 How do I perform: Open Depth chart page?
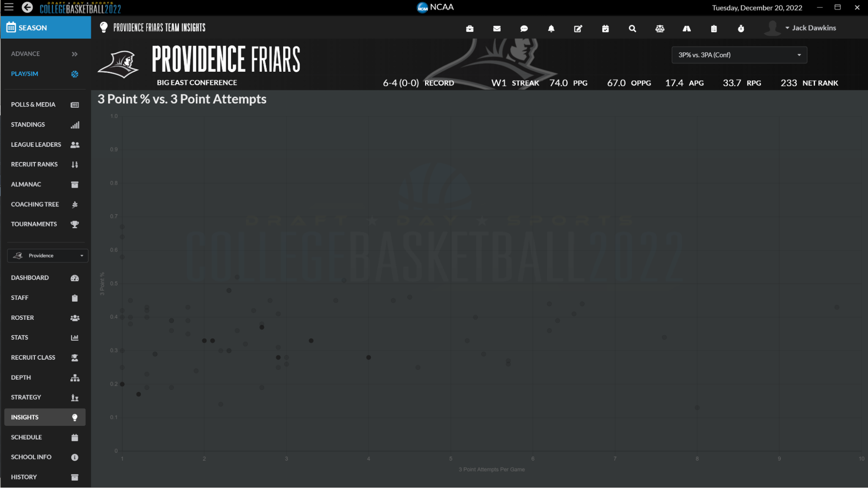[45, 377]
